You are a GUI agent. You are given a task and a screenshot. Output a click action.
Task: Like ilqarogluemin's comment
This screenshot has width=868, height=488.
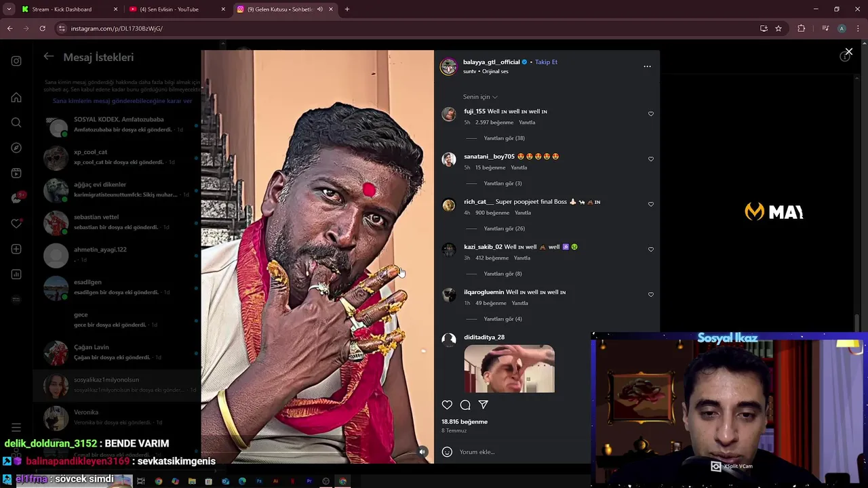tap(651, 295)
